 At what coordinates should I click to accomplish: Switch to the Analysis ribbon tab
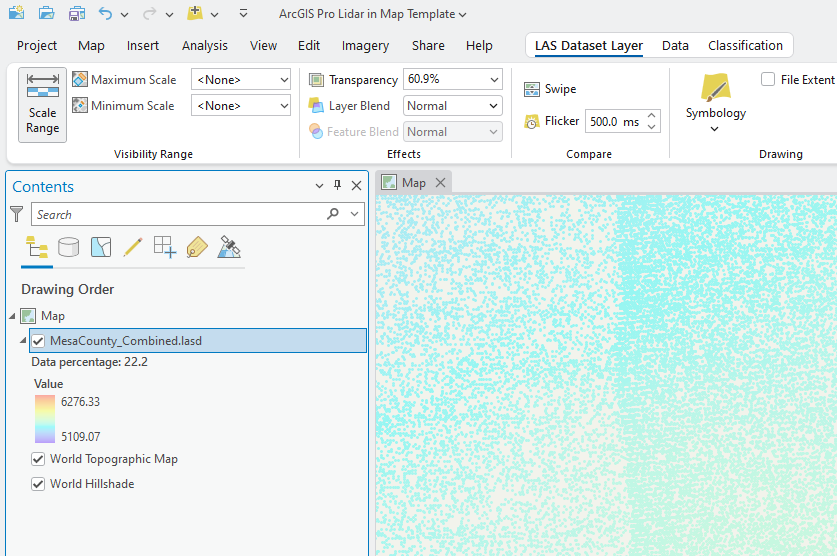204,46
